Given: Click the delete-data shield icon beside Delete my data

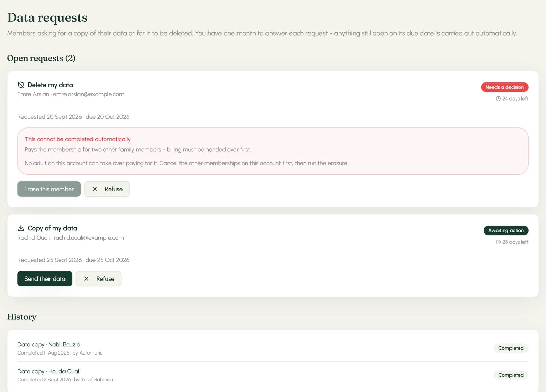Looking at the screenshot, I should (x=21, y=85).
